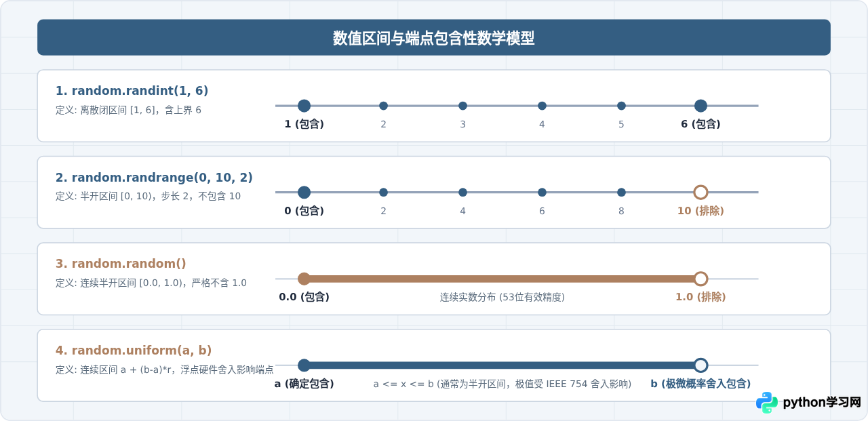Click the label a (确定包含)
Viewport: 868px width, 421px height.
[x=304, y=384]
